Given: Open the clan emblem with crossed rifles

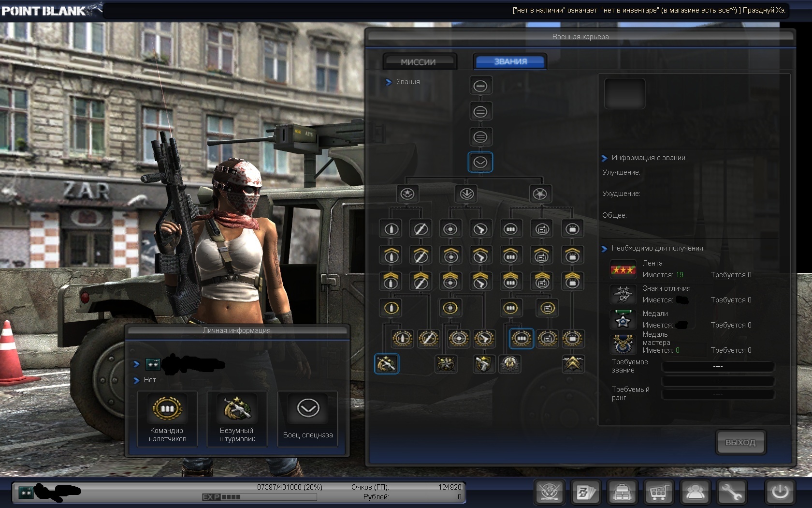Looking at the screenshot, I should click(550, 493).
